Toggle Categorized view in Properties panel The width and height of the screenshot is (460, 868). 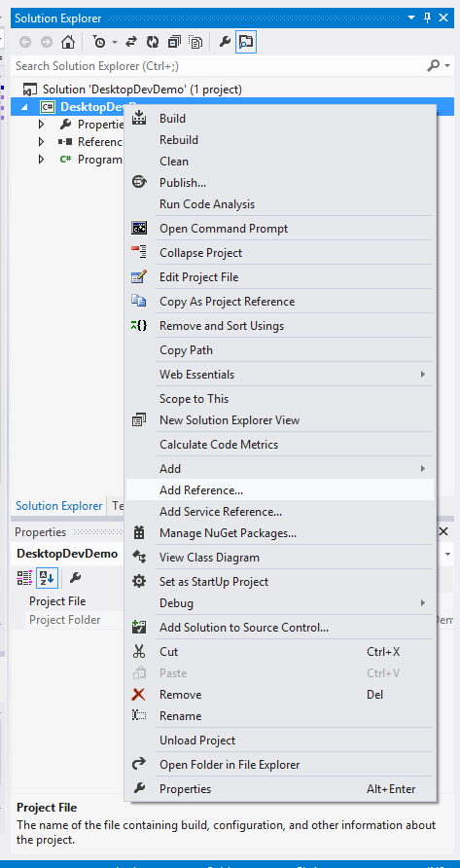[x=24, y=578]
